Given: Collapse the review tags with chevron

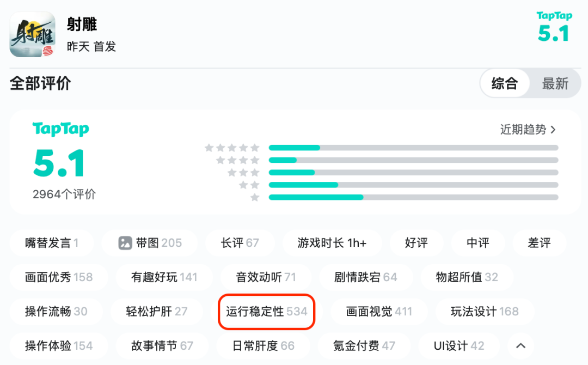Looking at the screenshot, I should (x=520, y=345).
